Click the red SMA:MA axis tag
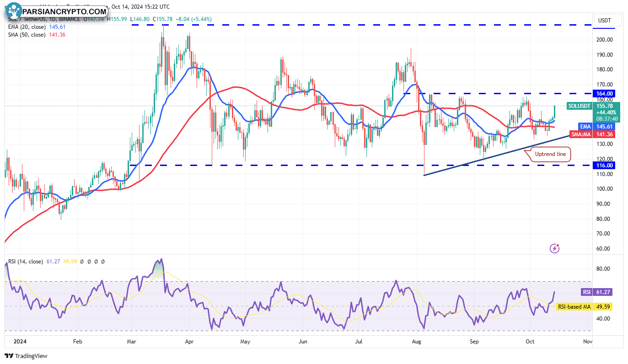628x364 pixels. click(x=581, y=134)
